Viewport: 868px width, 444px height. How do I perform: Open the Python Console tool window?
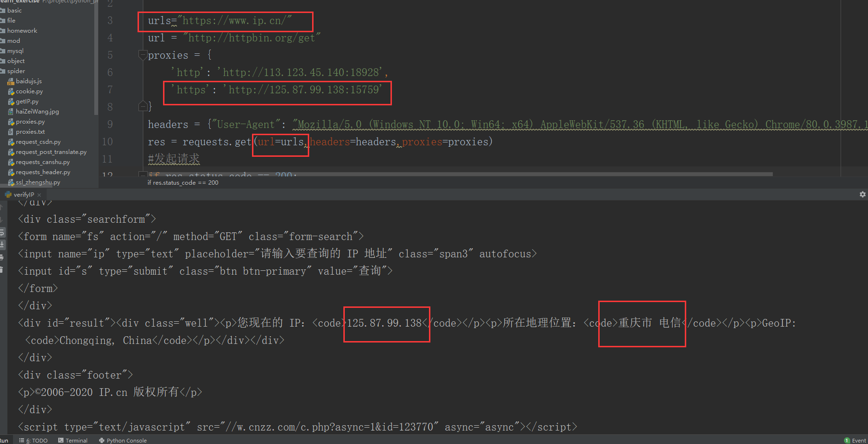tap(123, 440)
